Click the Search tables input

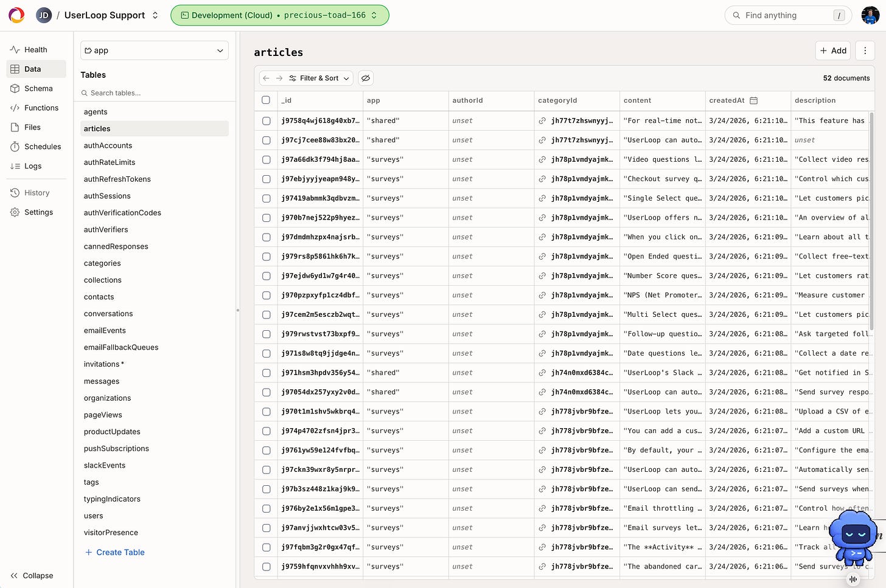[155, 93]
